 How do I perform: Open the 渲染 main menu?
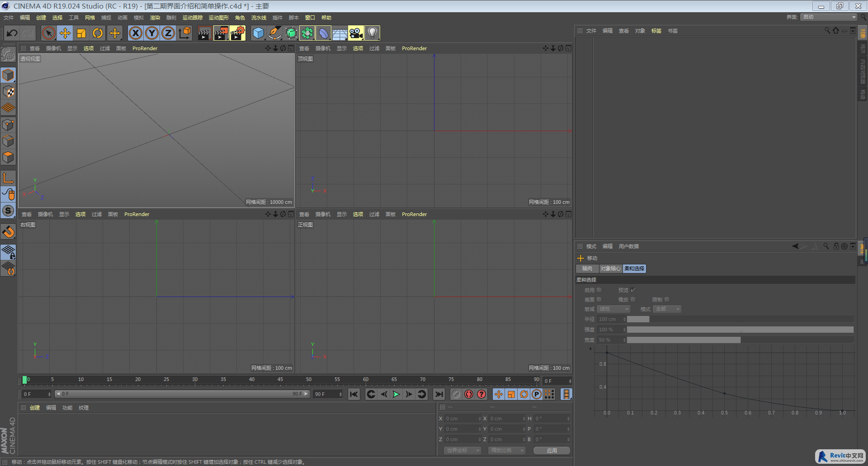click(155, 18)
